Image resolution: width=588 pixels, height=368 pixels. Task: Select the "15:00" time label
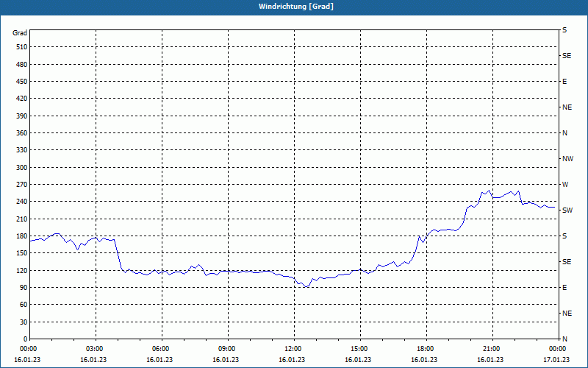pyautogui.click(x=360, y=349)
